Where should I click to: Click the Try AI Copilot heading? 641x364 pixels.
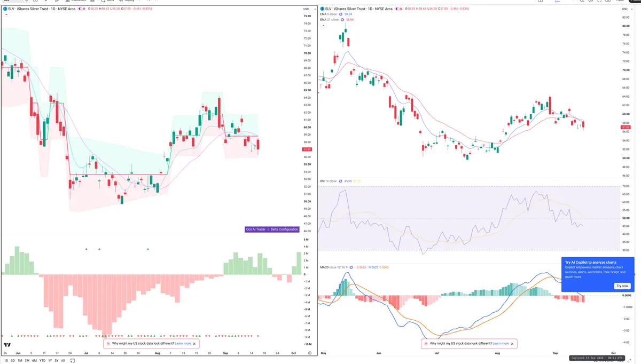(x=590, y=263)
